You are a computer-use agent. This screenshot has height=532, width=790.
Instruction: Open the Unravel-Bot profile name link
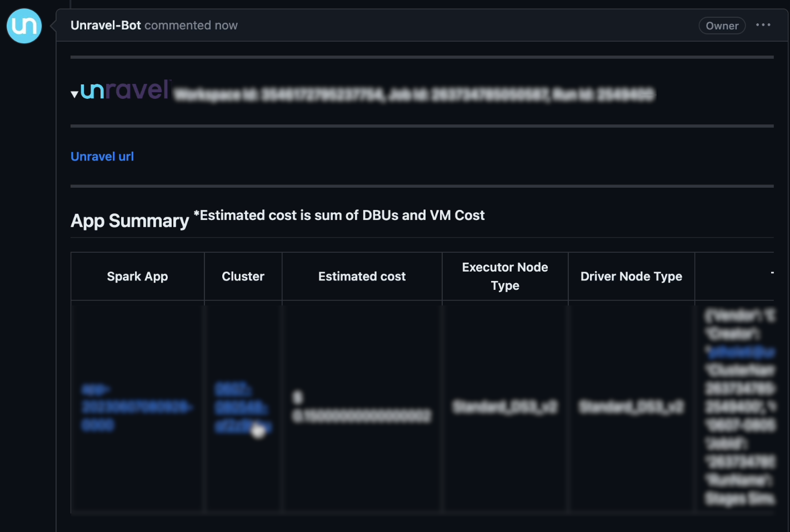pos(106,26)
